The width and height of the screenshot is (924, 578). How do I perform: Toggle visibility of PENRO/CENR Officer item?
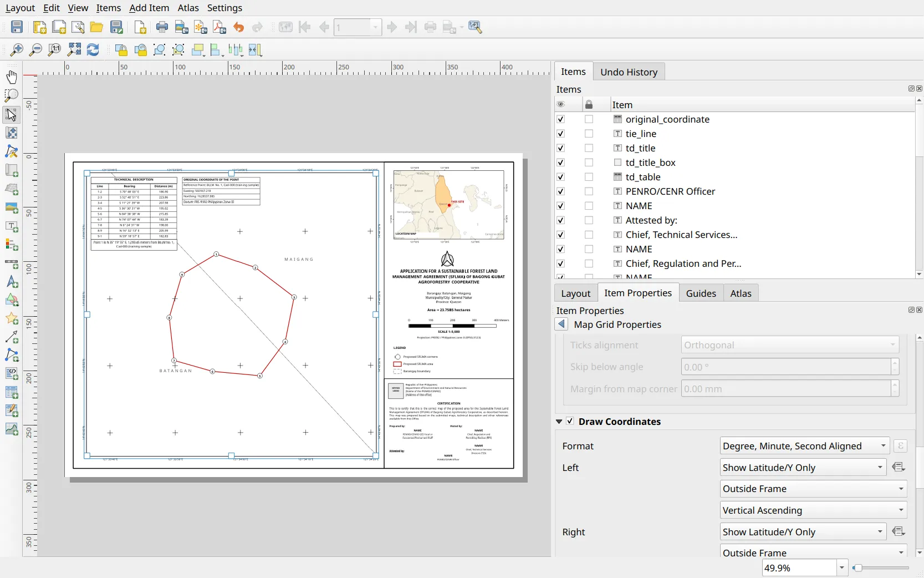[560, 191]
